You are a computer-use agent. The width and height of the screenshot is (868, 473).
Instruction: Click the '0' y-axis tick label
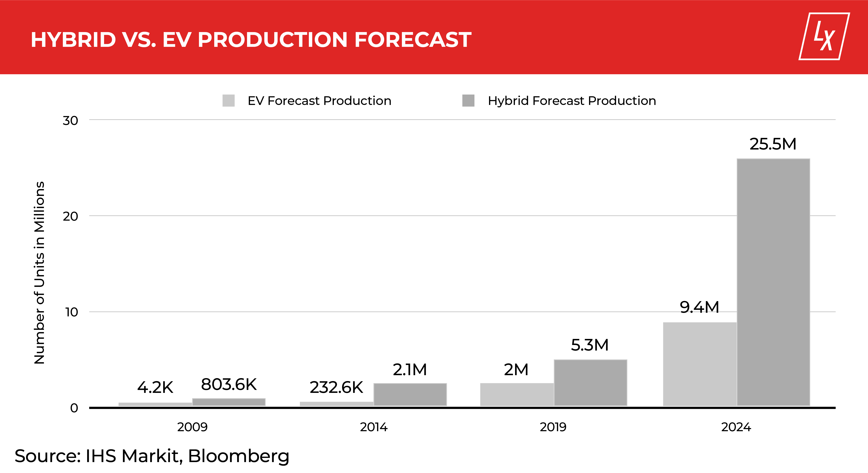74,408
